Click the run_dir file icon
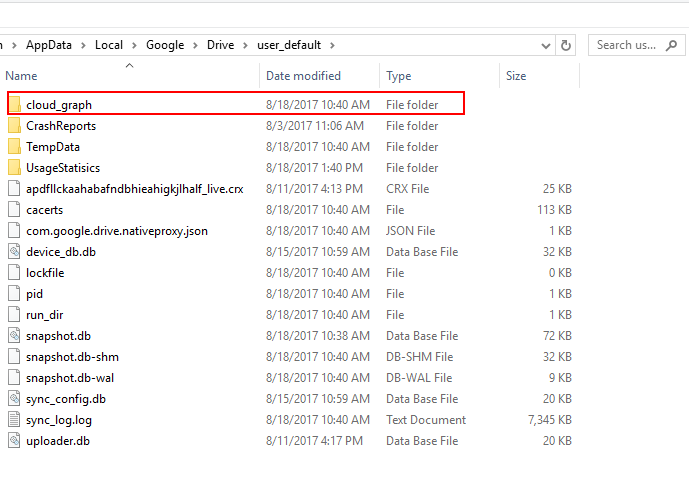 click(15, 315)
